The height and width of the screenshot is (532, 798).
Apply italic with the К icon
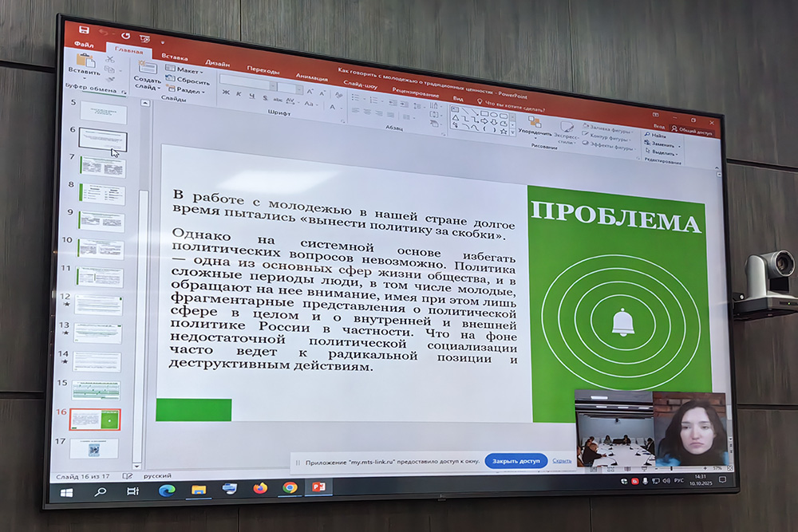(x=239, y=93)
